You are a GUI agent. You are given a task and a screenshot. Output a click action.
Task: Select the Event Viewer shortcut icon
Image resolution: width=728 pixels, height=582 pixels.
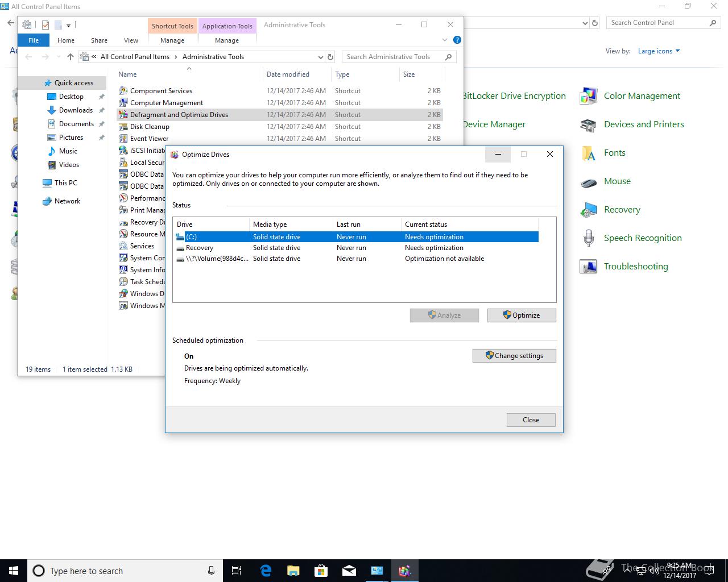[x=123, y=139]
